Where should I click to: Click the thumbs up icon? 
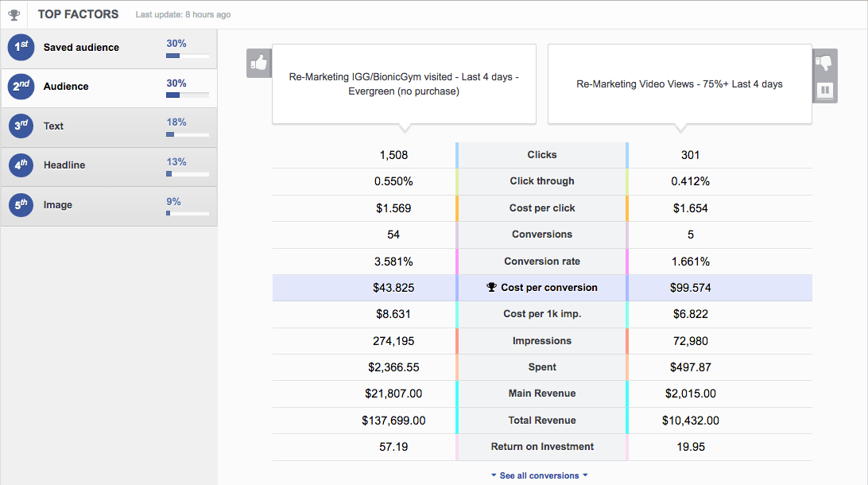pos(258,63)
